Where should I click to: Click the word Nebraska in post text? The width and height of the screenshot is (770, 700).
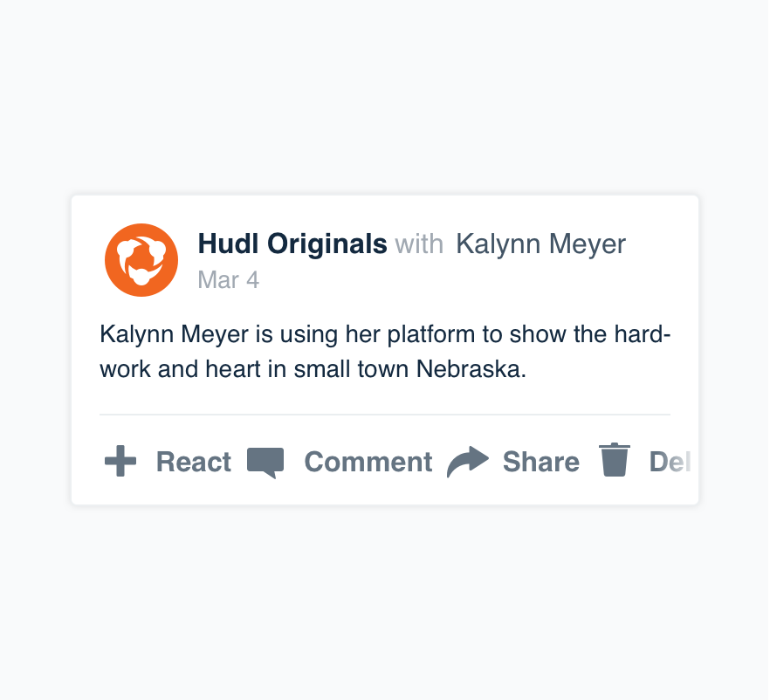pos(471,369)
